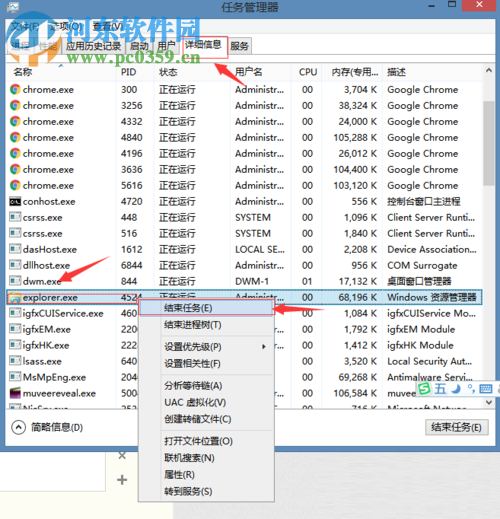500x519 pixels.
Task: Select the csrss.exe row with PID 516
Action: click(x=244, y=233)
